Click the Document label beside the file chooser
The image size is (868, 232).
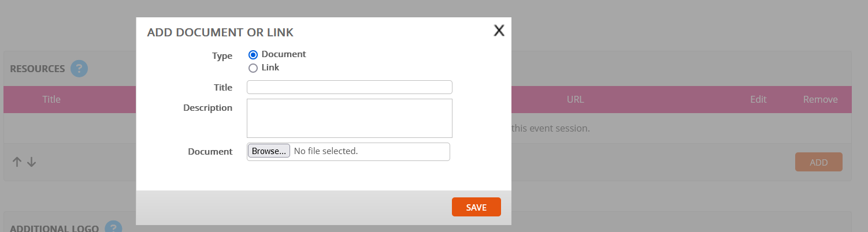[210, 152]
